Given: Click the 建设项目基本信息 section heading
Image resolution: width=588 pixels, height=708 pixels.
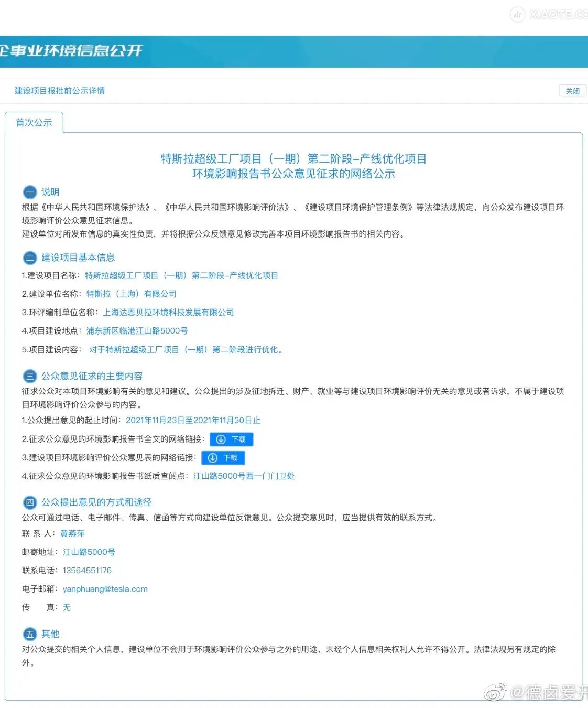Looking at the screenshot, I should [78, 258].
